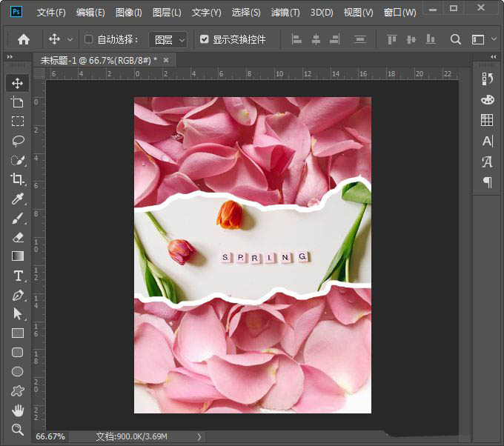Select the Artboard tool
504x446 pixels.
pos(17,102)
